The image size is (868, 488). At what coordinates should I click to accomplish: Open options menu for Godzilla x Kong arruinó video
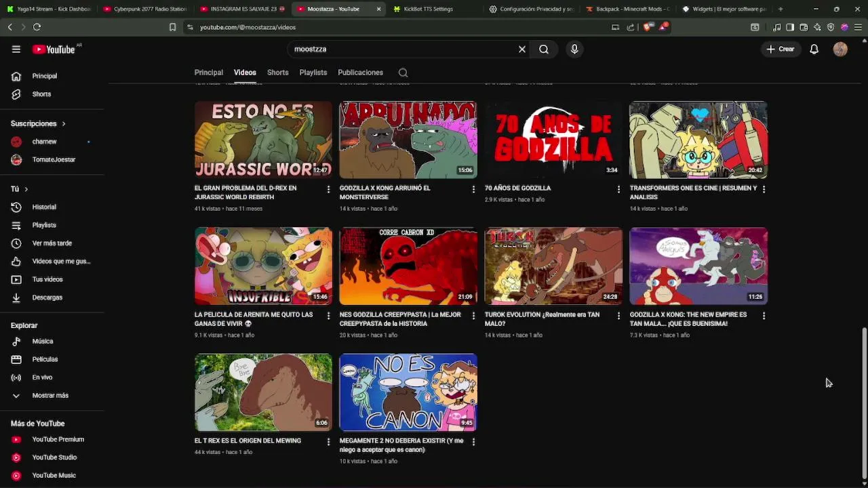tap(473, 189)
